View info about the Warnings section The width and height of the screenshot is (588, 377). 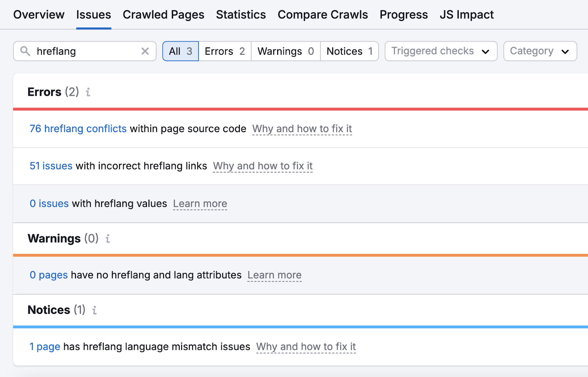[107, 239]
